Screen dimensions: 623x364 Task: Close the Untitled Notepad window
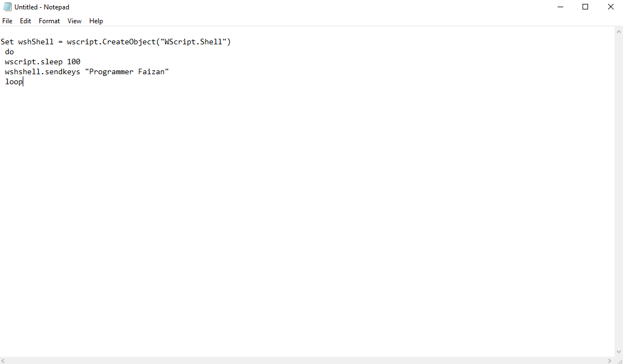point(610,7)
